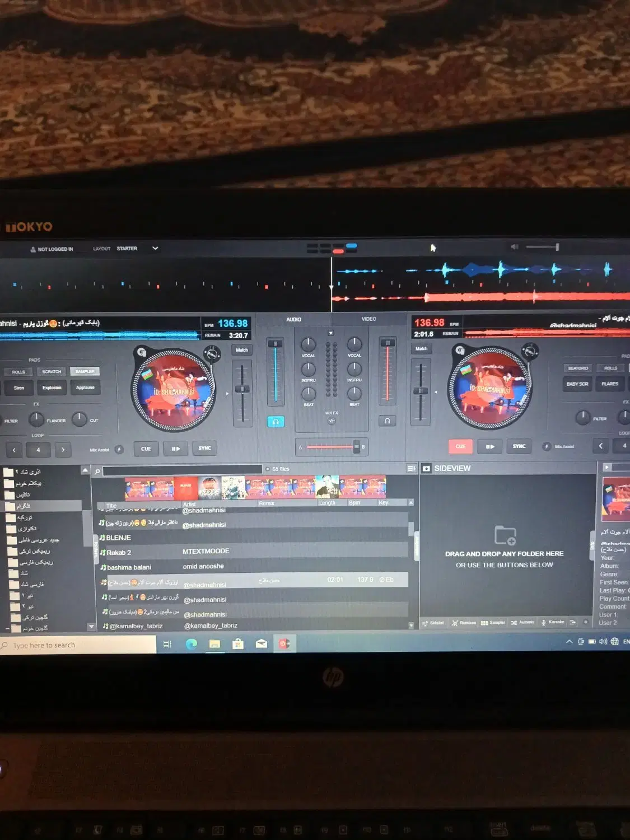Viewport: 630px width, 840px height.
Task: Open the Karaoke tab in sideview
Action: coord(553,622)
